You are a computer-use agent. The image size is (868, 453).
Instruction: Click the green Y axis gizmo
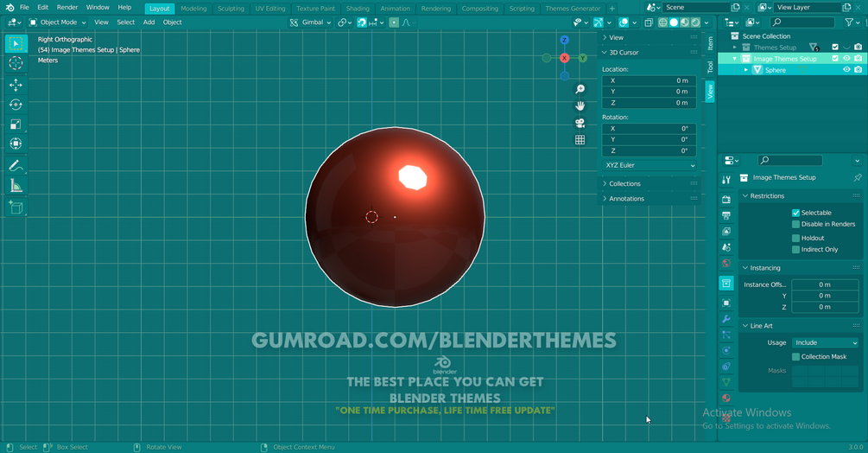pyautogui.click(x=582, y=58)
